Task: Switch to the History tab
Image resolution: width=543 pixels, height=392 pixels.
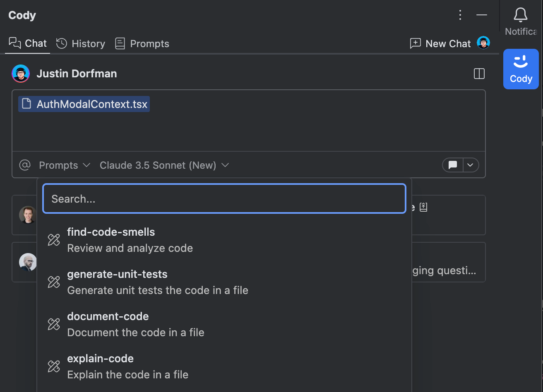Action: pos(81,43)
